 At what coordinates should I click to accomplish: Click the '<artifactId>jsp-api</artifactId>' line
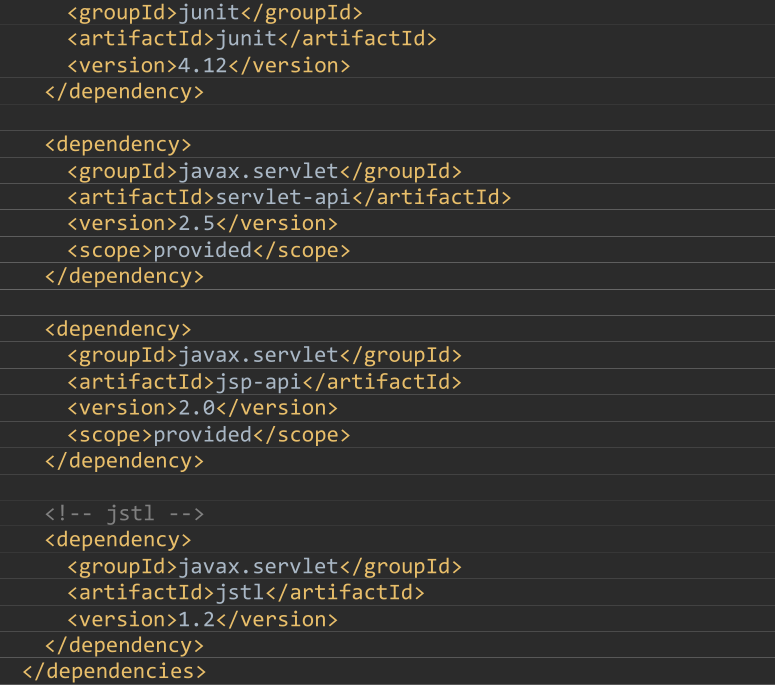[264, 382]
